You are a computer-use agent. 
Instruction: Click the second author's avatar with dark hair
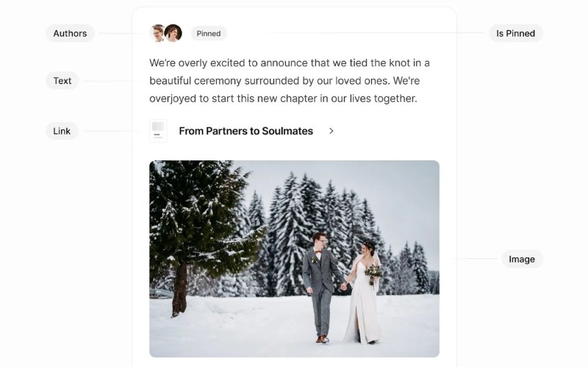[x=173, y=33]
